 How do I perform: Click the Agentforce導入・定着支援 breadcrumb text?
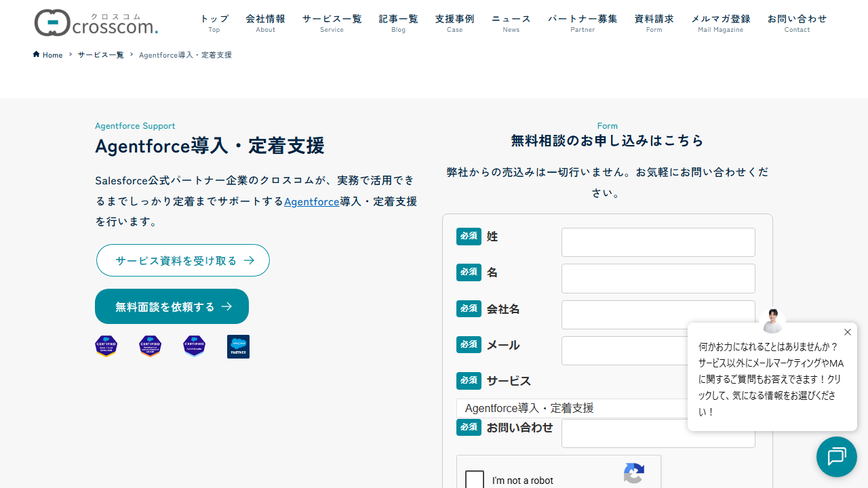pos(185,55)
